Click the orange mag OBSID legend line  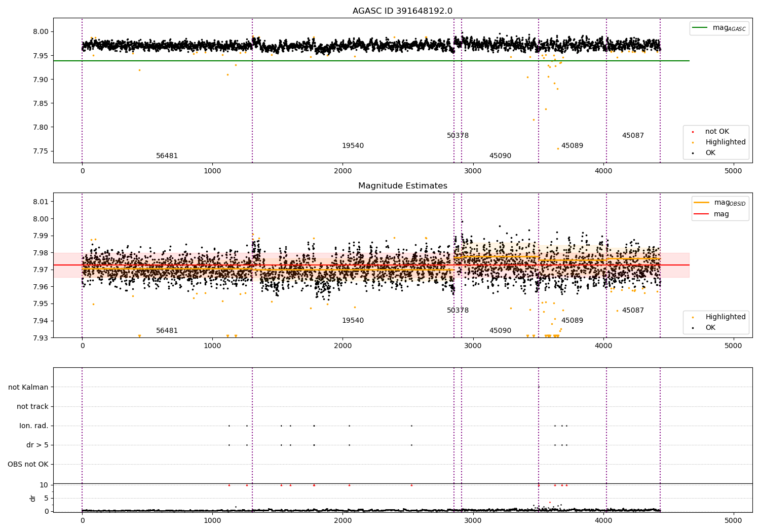[x=702, y=203]
